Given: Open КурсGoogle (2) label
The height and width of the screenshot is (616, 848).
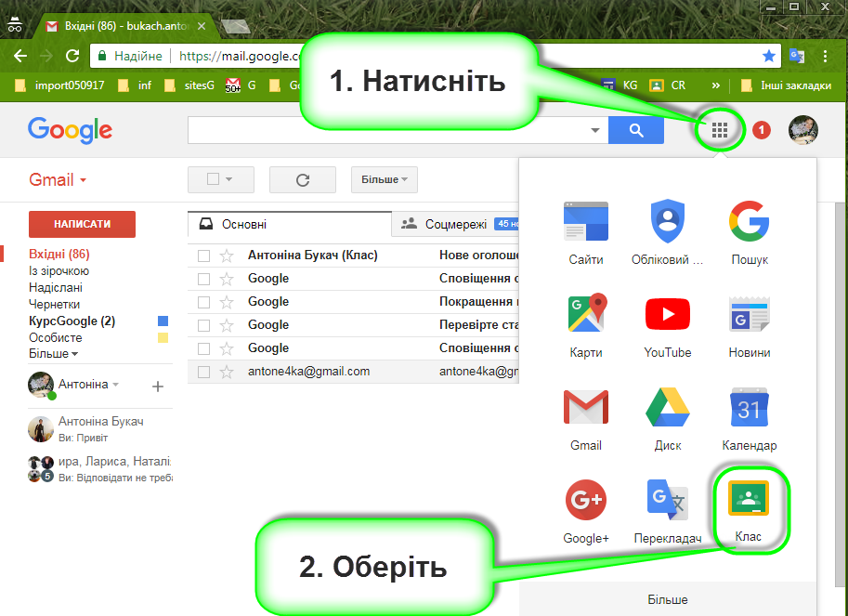Looking at the screenshot, I should point(72,321).
